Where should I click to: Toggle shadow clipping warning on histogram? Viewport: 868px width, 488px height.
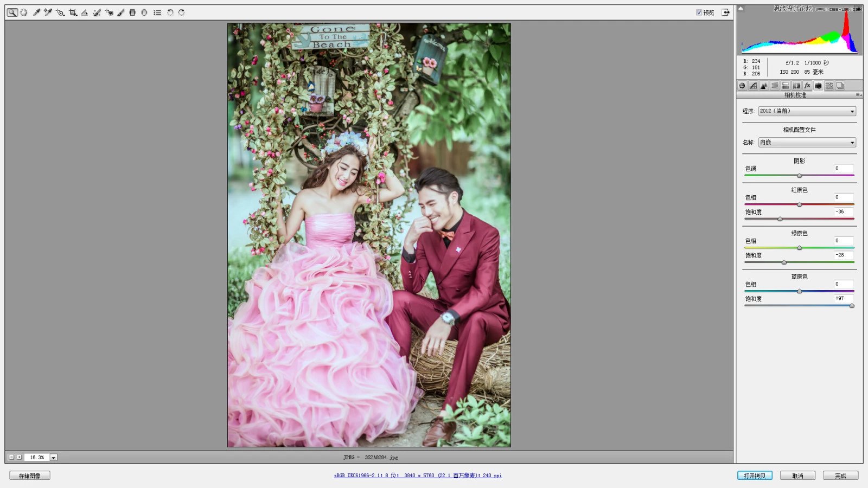pos(741,8)
